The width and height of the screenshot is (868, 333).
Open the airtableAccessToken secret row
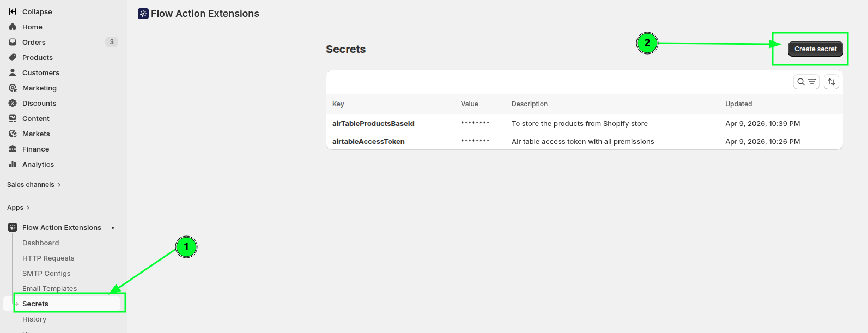tap(368, 142)
